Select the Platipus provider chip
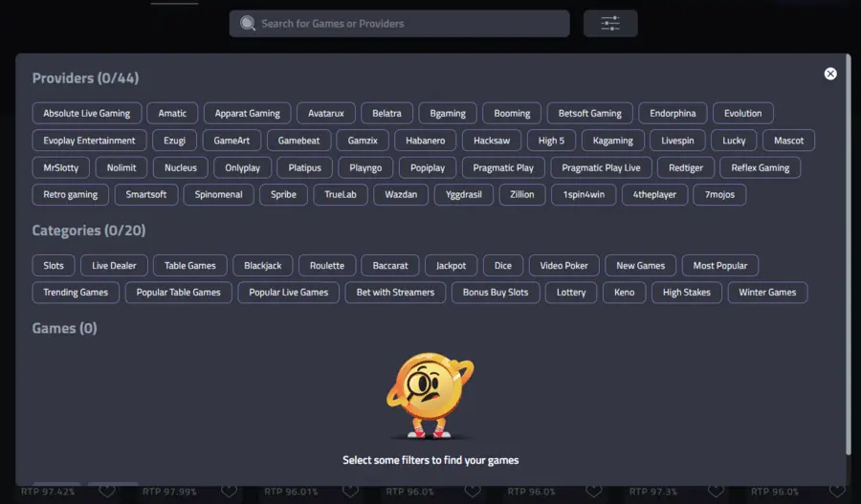The image size is (861, 504). [305, 167]
